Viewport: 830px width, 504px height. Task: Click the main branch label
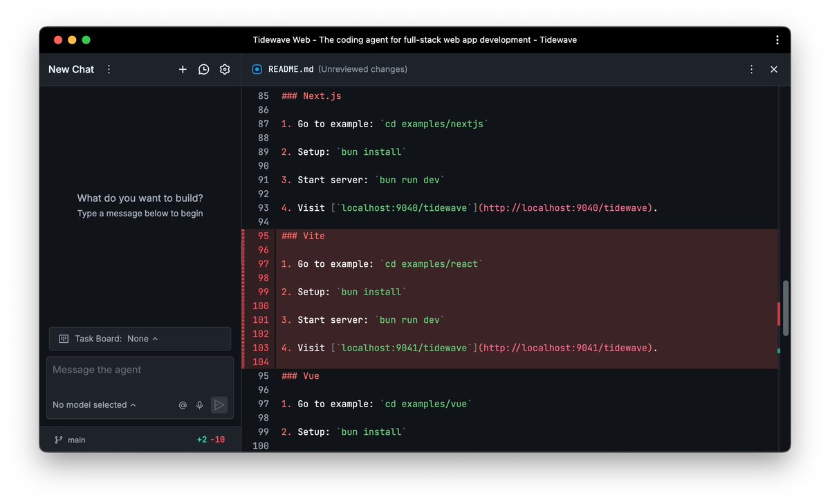point(77,440)
